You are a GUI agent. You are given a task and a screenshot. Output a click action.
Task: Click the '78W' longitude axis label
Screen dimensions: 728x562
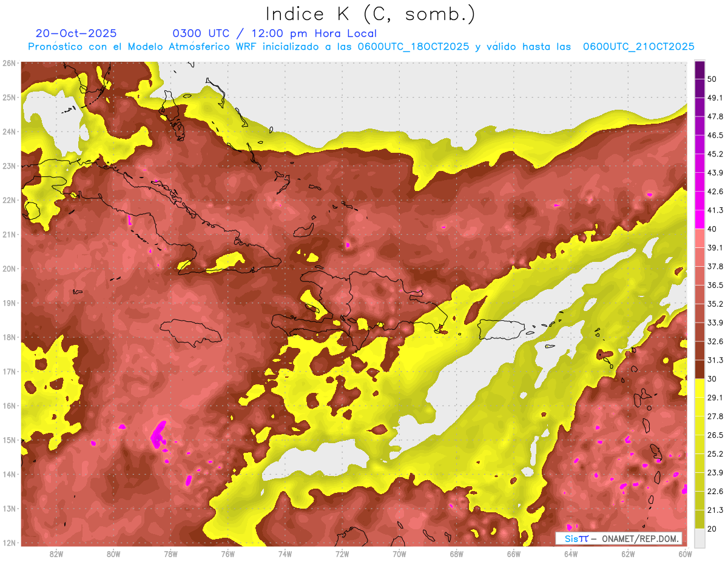click(x=170, y=554)
